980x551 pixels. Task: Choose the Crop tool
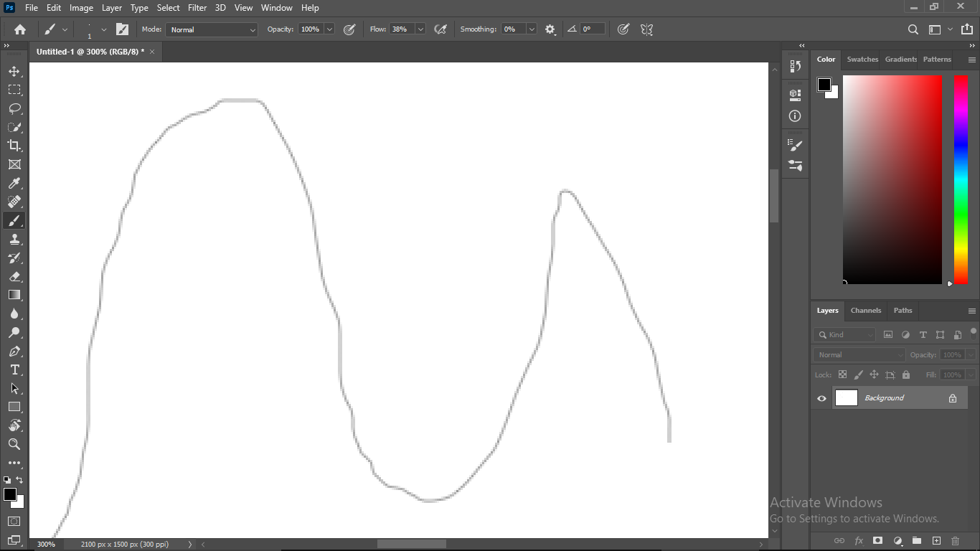pos(14,146)
